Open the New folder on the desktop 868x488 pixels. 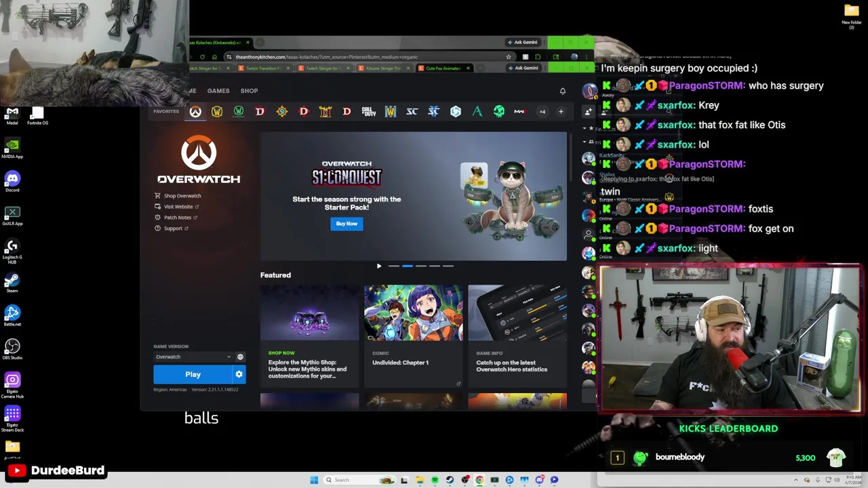852,16
